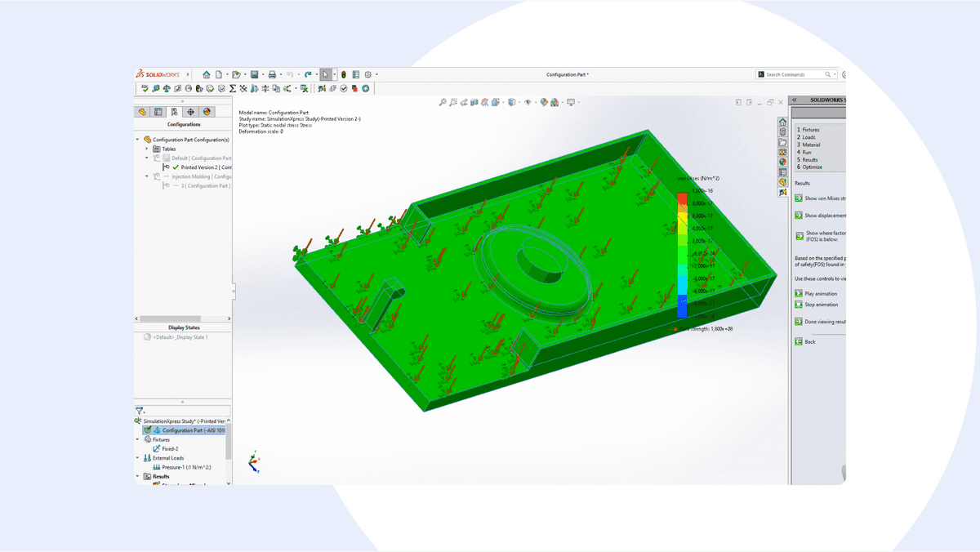Click the SimulationXpress filter funnel icon
The image size is (980, 552).
[x=140, y=412]
